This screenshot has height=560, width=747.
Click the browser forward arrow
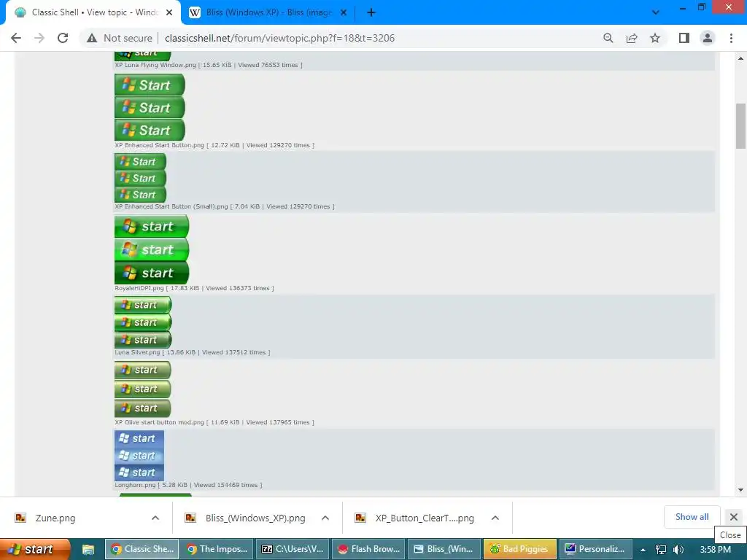pyautogui.click(x=39, y=38)
